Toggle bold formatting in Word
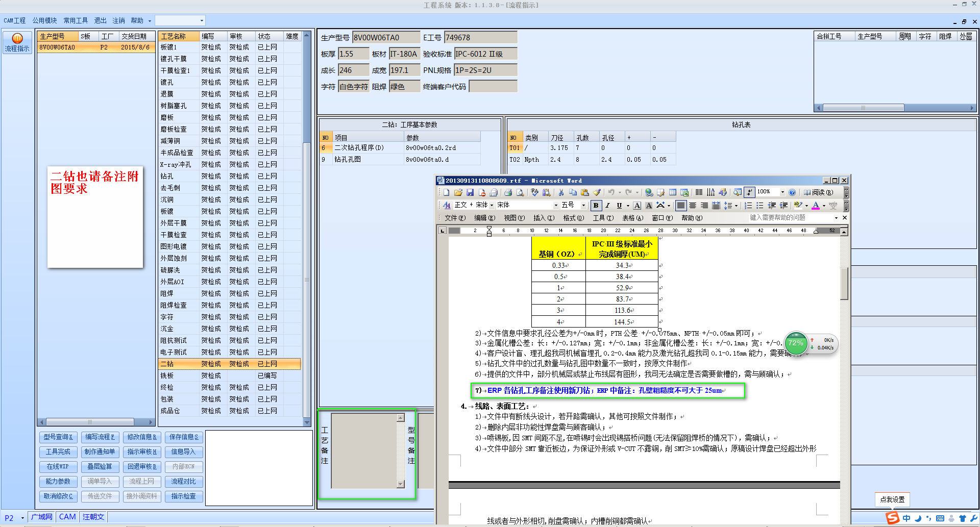The height and width of the screenshot is (527, 980). click(596, 205)
